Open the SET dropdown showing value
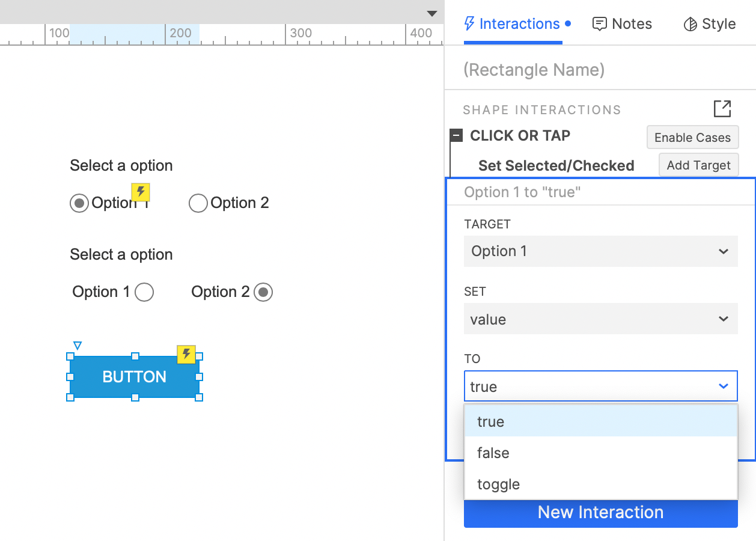Viewport: 756px width, 541px height. coord(600,319)
